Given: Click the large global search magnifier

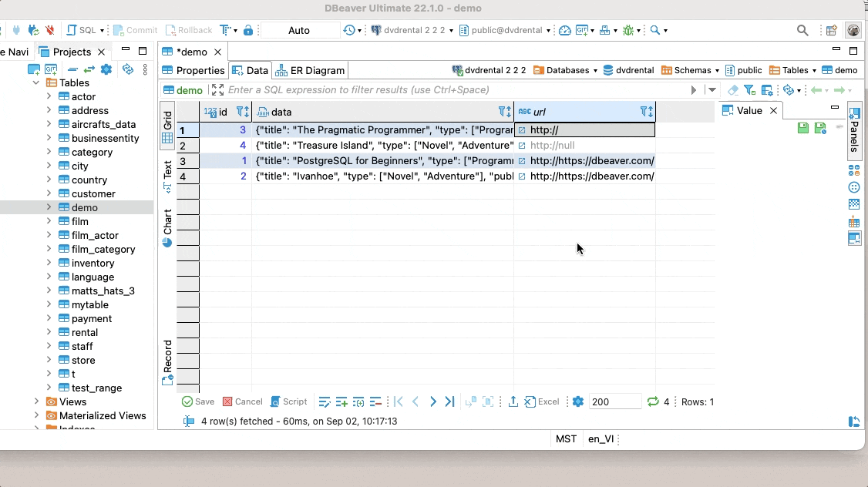Looking at the screenshot, I should [802, 30].
